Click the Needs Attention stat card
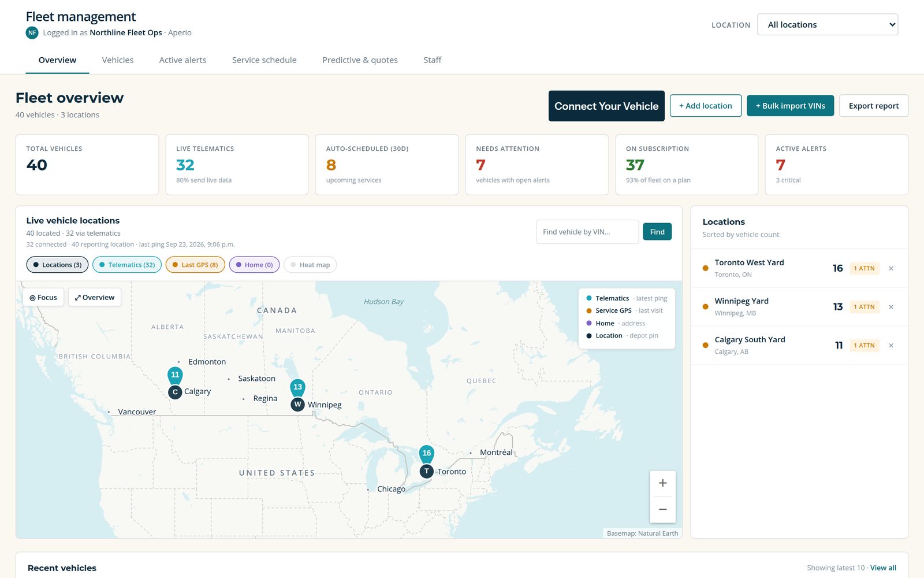The image size is (924, 578). point(537,165)
